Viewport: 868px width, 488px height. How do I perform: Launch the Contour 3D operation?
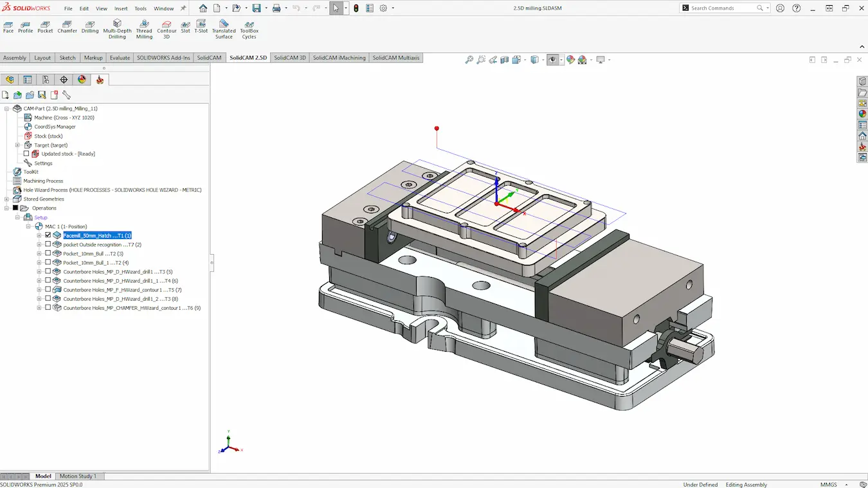tap(167, 29)
